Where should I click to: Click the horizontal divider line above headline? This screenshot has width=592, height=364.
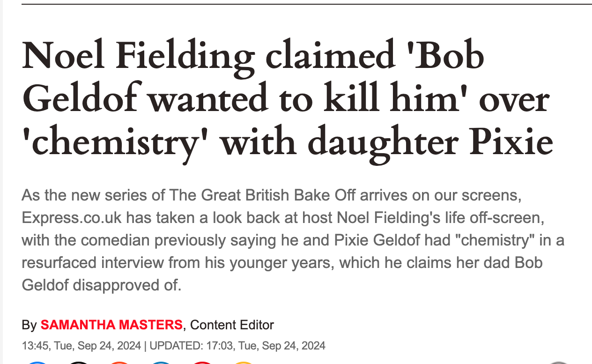[307, 4]
